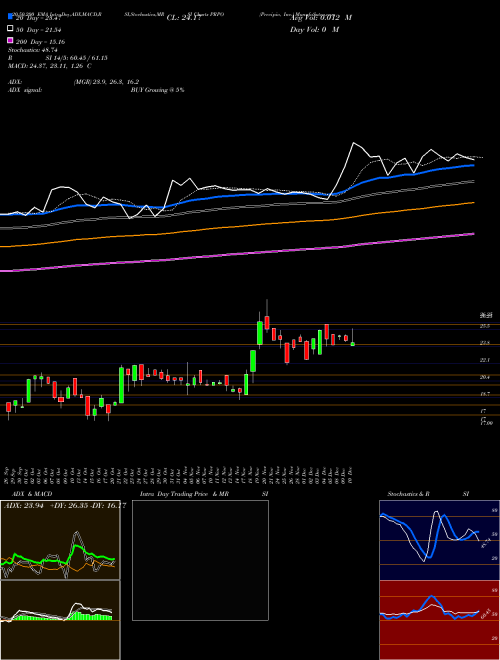Click the 22.1 price axis label
This screenshot has width=500, height=660.
(x=485, y=360)
